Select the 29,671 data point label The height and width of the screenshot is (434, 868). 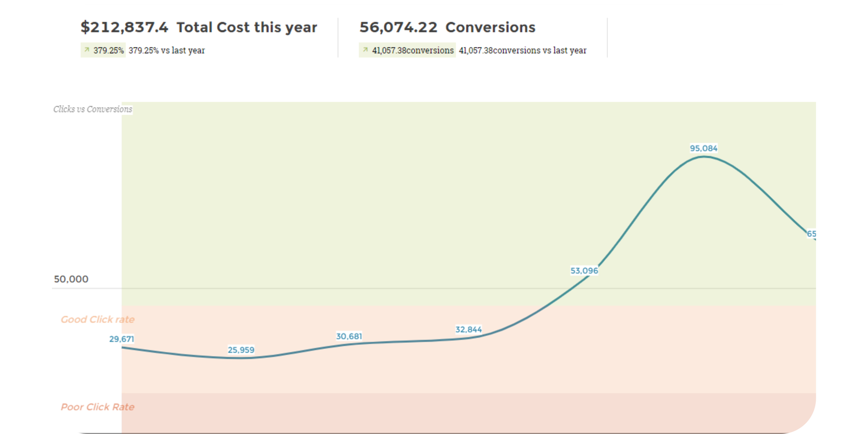(x=122, y=339)
